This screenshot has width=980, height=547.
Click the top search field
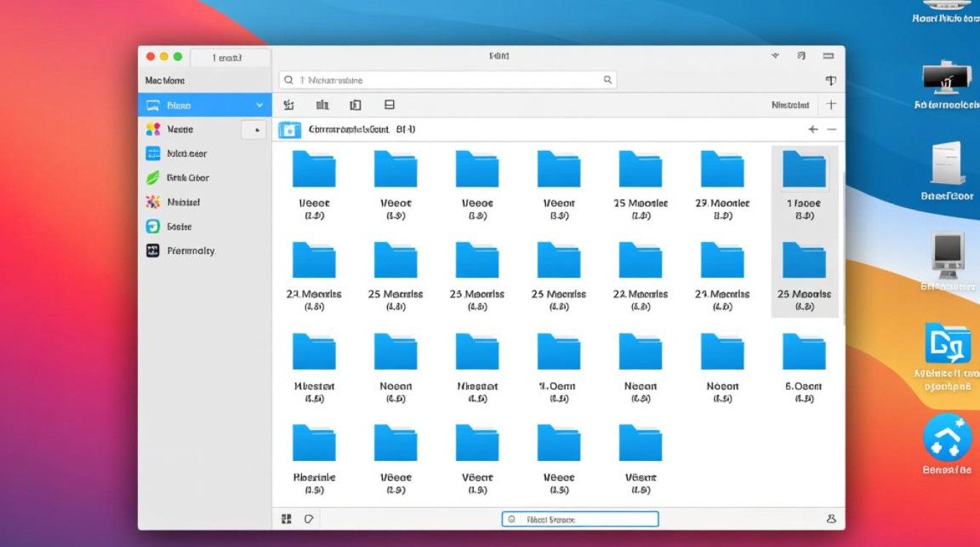(x=448, y=80)
